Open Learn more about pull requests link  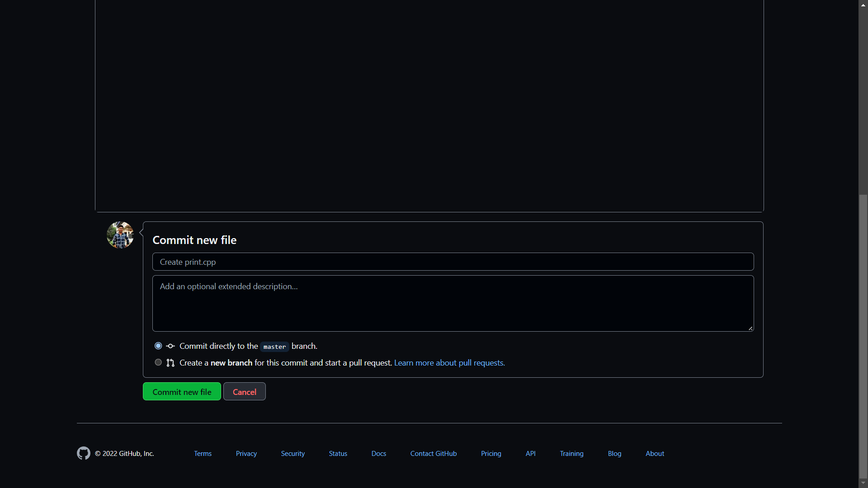(x=449, y=363)
